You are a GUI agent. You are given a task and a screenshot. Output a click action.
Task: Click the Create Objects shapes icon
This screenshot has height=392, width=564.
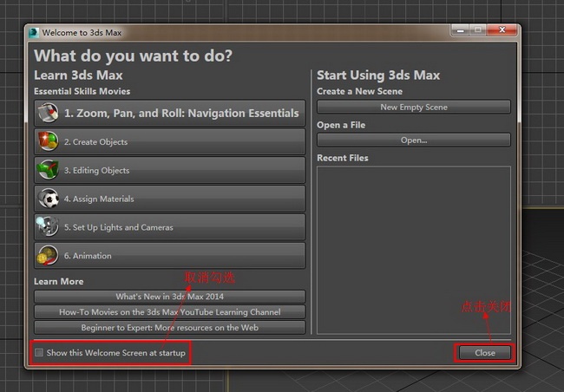[49, 141]
